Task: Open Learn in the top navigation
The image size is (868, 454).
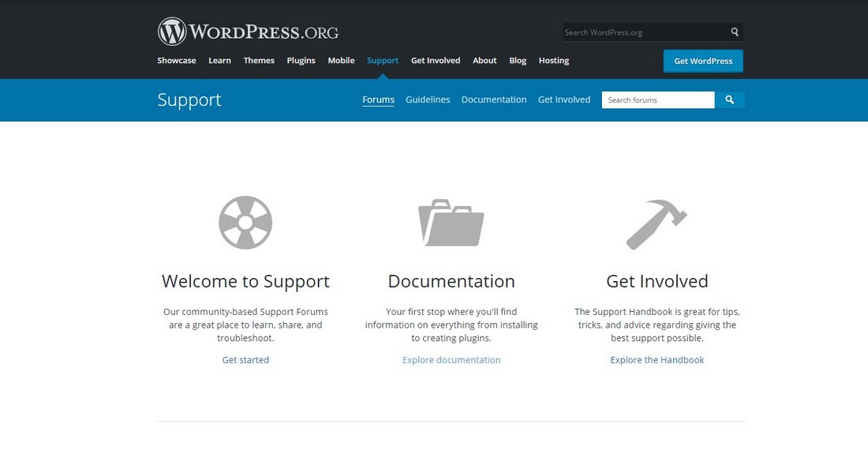Action: [220, 60]
